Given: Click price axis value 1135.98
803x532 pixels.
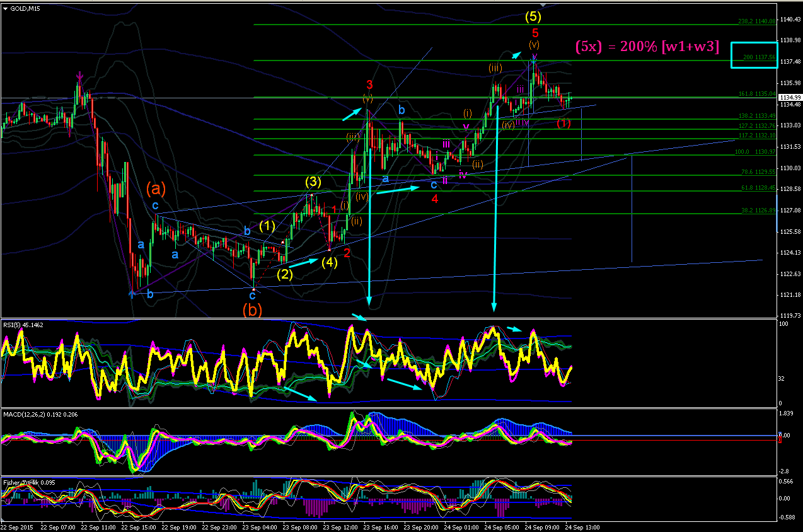Looking at the screenshot, I should 789,83.
